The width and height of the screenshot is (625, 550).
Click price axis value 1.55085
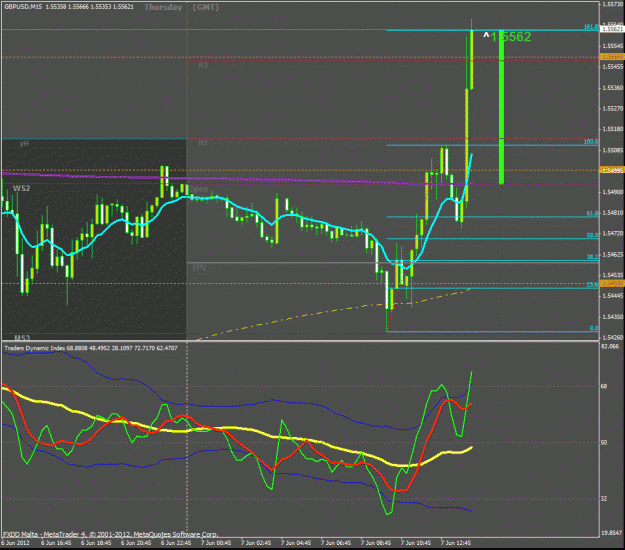pos(613,150)
